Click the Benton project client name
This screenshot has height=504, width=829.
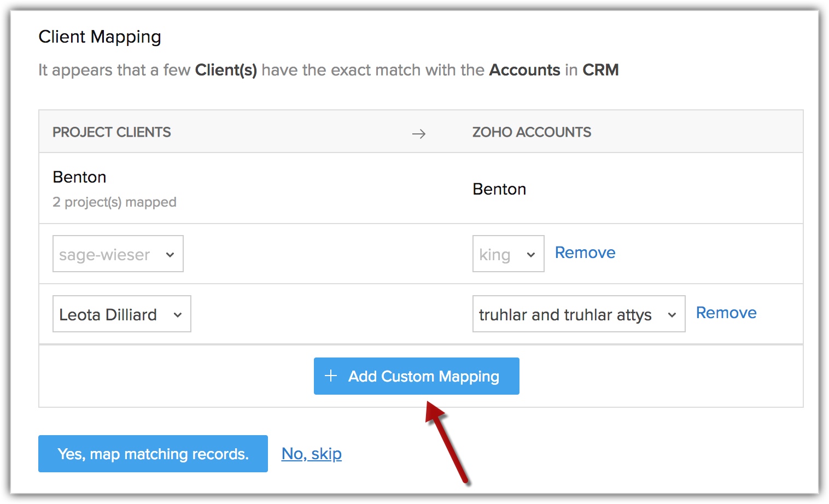click(79, 177)
